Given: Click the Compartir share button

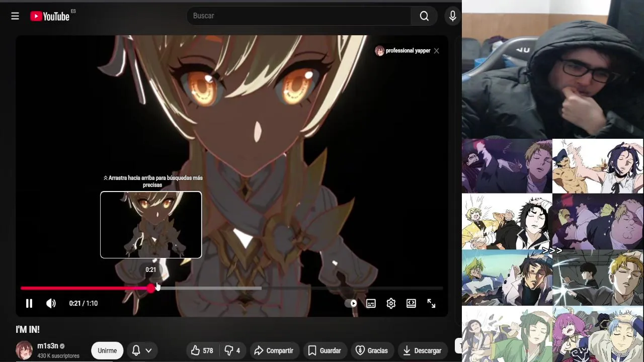Looking at the screenshot, I should point(274,350).
